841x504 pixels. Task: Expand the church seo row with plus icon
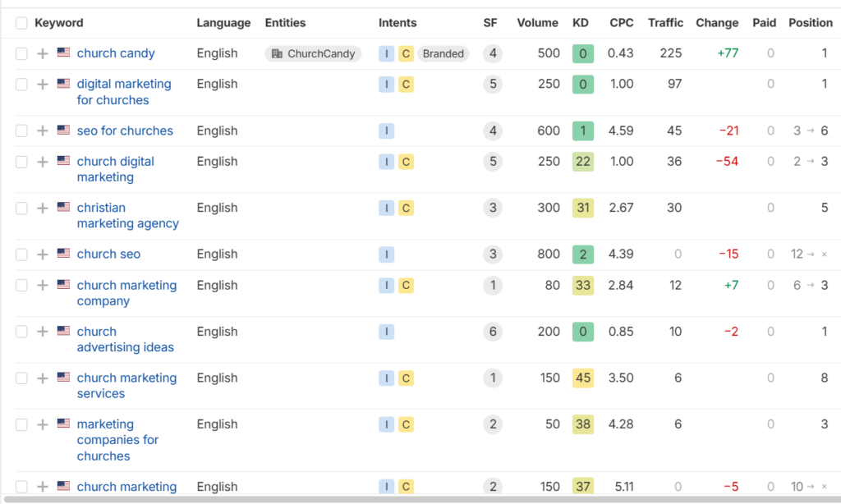43,254
